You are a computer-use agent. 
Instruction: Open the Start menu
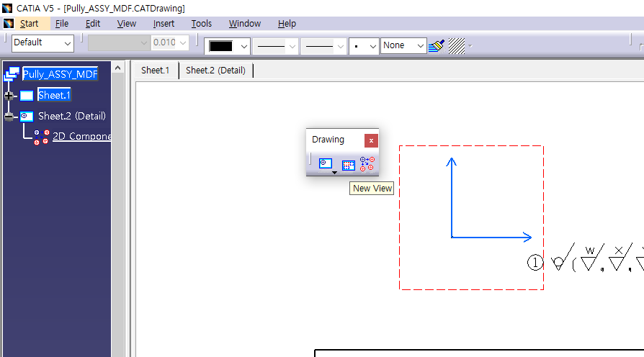pyautogui.click(x=29, y=24)
